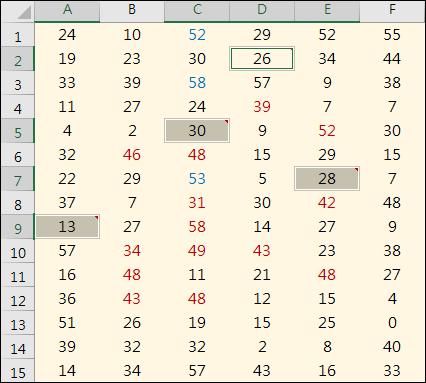Click cell F2 containing 44

pyautogui.click(x=392, y=59)
